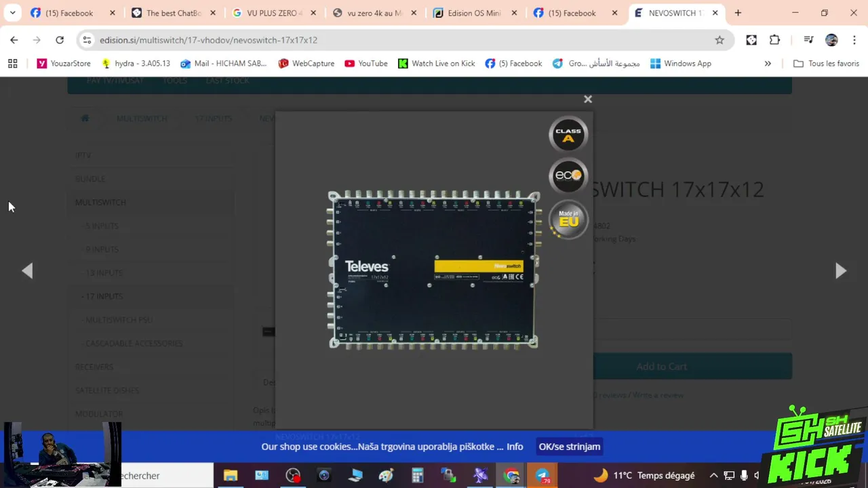Open Chrome tab search dropdown

pos(12,13)
